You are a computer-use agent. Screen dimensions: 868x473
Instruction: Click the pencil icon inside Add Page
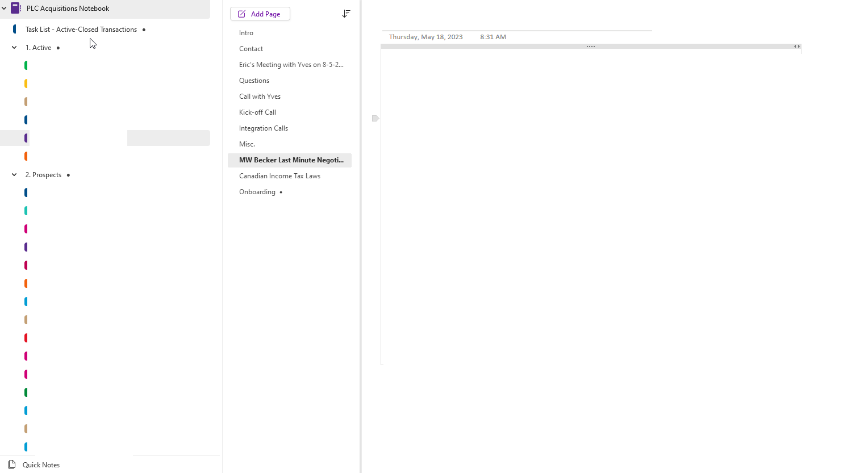pyautogui.click(x=241, y=13)
